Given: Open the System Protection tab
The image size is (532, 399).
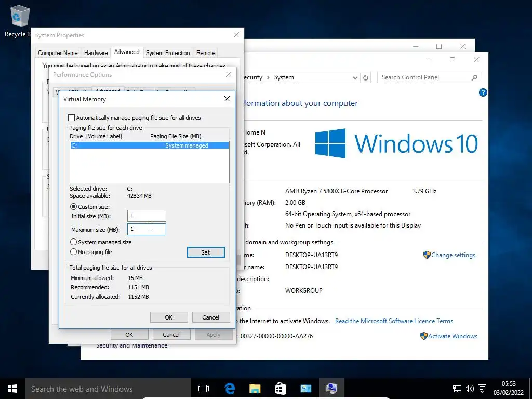Looking at the screenshot, I should 168,53.
